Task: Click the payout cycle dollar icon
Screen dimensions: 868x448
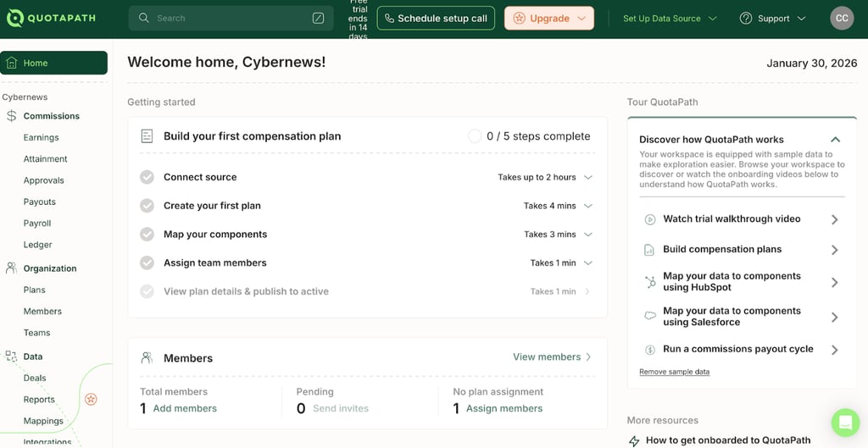Action: pos(650,350)
